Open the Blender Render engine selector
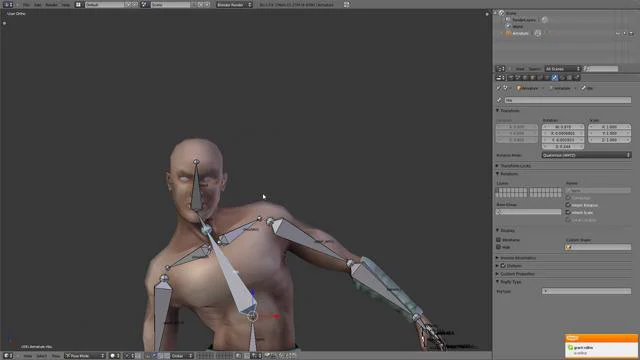This screenshot has height=360, width=640. pos(234,4)
